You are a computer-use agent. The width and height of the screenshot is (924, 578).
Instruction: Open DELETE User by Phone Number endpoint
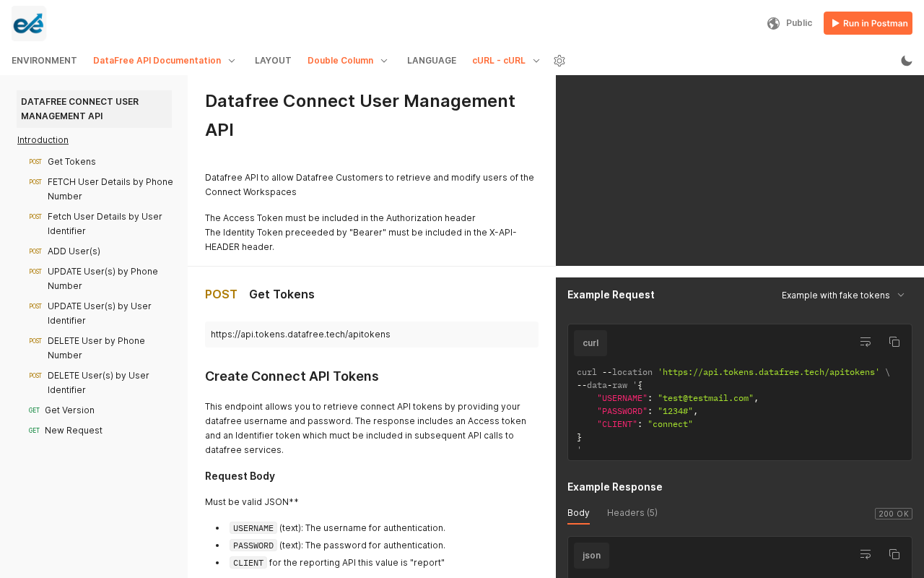pos(96,348)
